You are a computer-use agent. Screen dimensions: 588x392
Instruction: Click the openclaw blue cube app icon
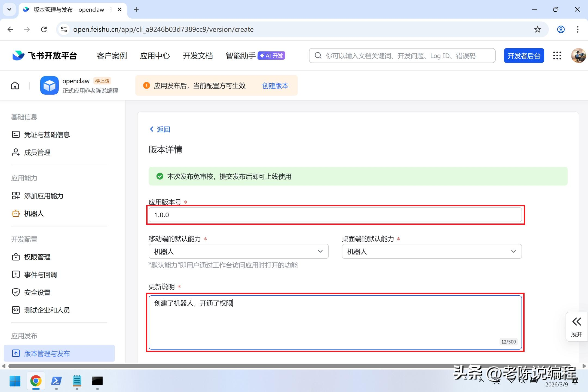coord(49,85)
